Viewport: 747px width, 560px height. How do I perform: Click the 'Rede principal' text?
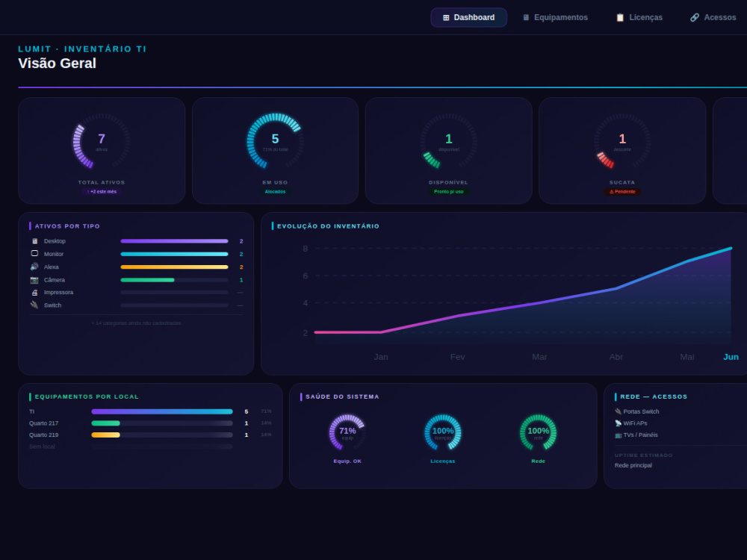click(633, 466)
